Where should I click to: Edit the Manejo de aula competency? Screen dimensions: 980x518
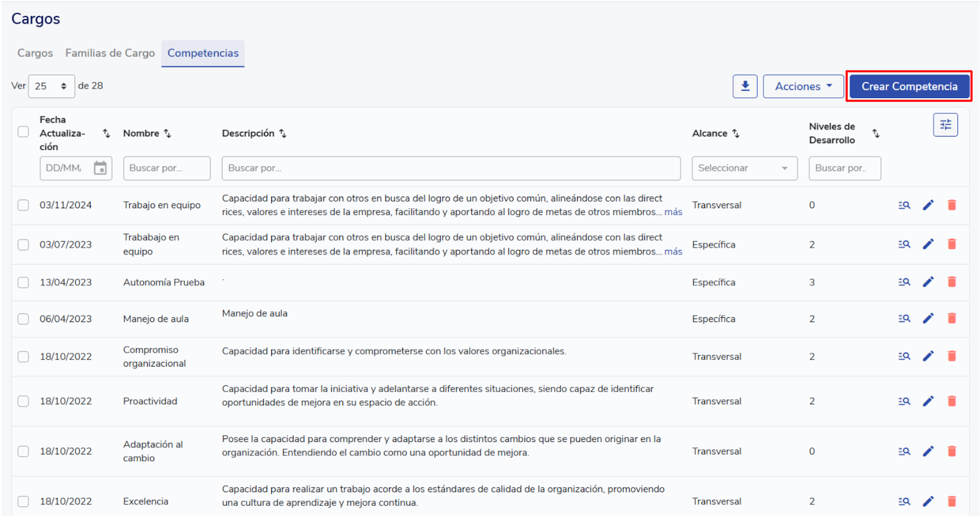[x=929, y=318]
